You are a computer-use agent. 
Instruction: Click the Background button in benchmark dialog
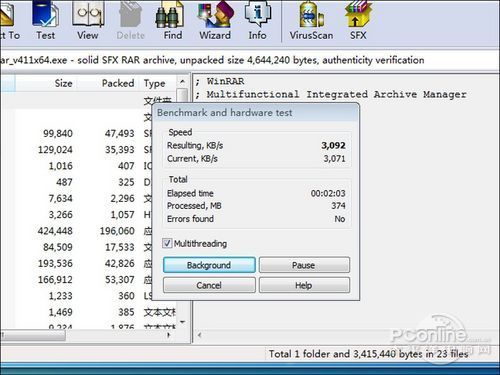(209, 265)
